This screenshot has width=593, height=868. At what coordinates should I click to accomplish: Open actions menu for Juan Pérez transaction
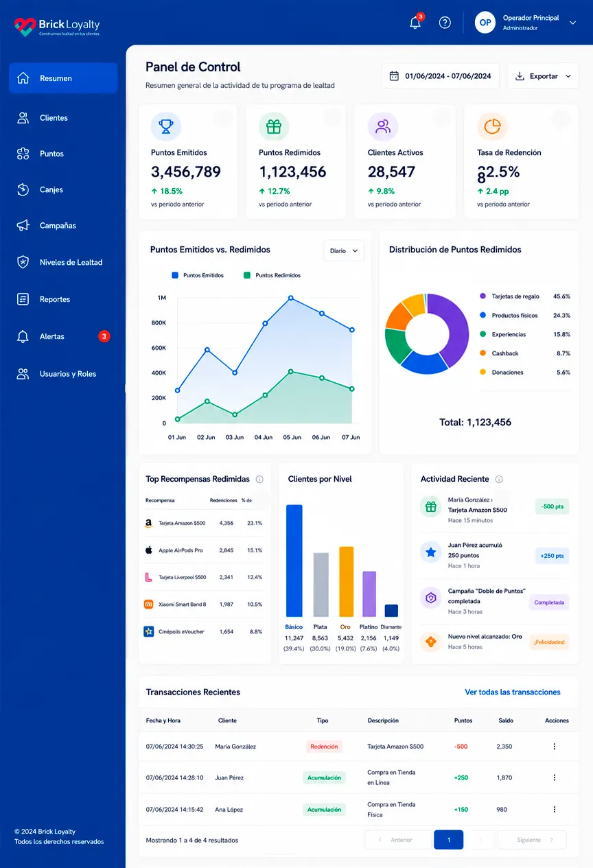tap(555, 777)
